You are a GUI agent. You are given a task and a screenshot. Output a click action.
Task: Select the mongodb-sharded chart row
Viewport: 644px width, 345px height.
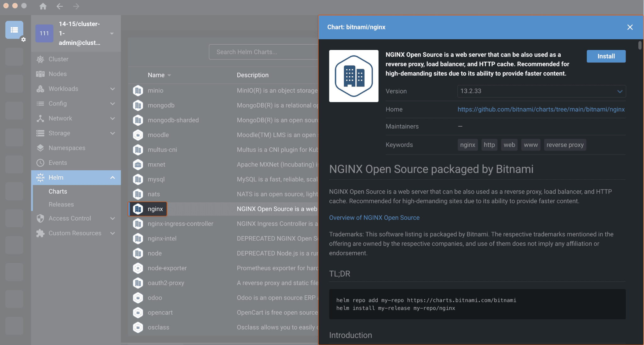coord(223,120)
